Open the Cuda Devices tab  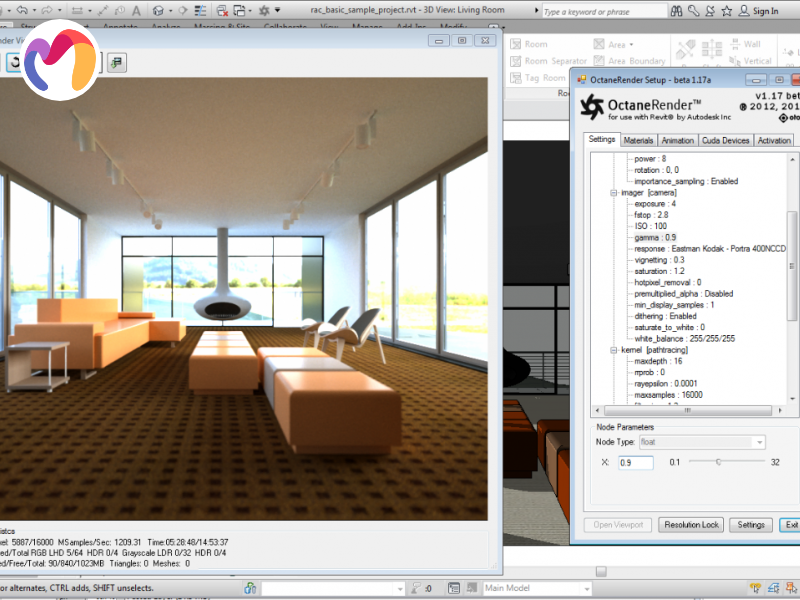click(x=725, y=141)
